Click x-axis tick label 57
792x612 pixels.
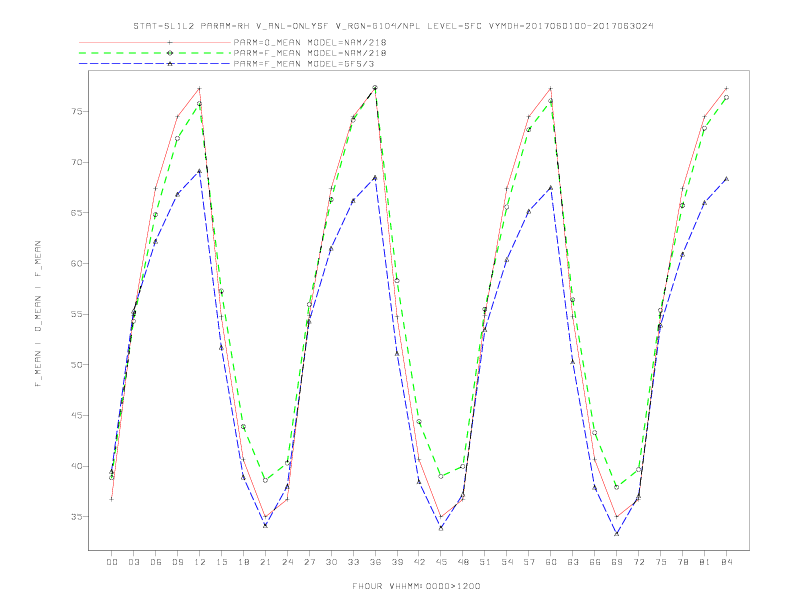529,562
